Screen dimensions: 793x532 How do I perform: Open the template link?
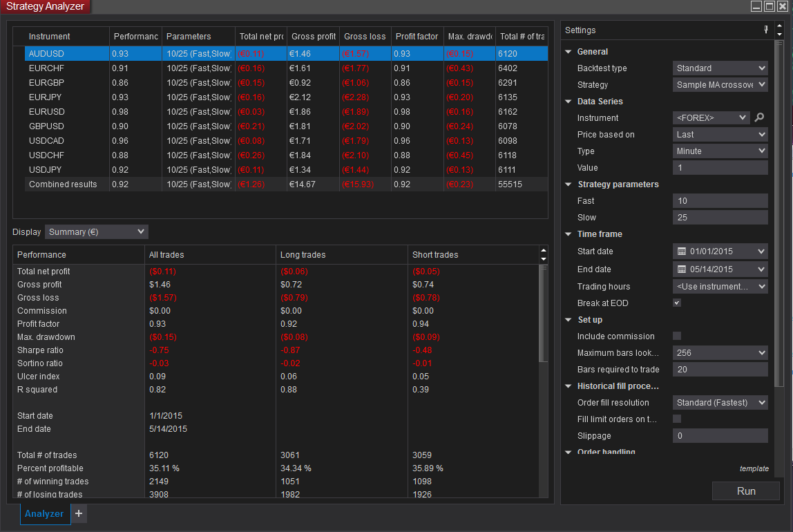(x=754, y=468)
